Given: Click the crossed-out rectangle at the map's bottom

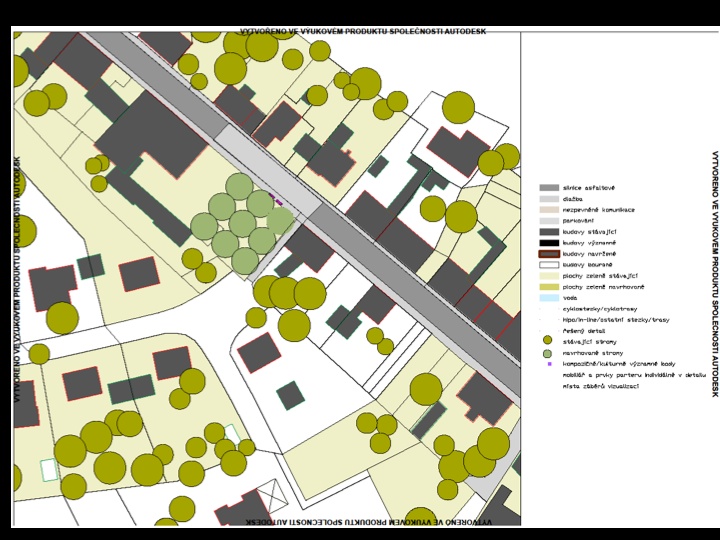Looking at the screenshot, I should coord(272,495).
